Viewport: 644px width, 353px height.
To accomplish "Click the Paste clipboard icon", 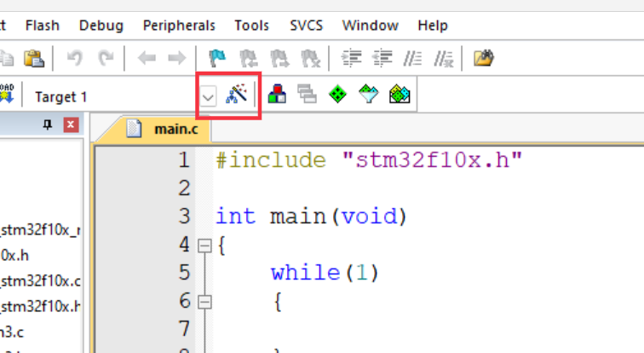I will point(34,58).
